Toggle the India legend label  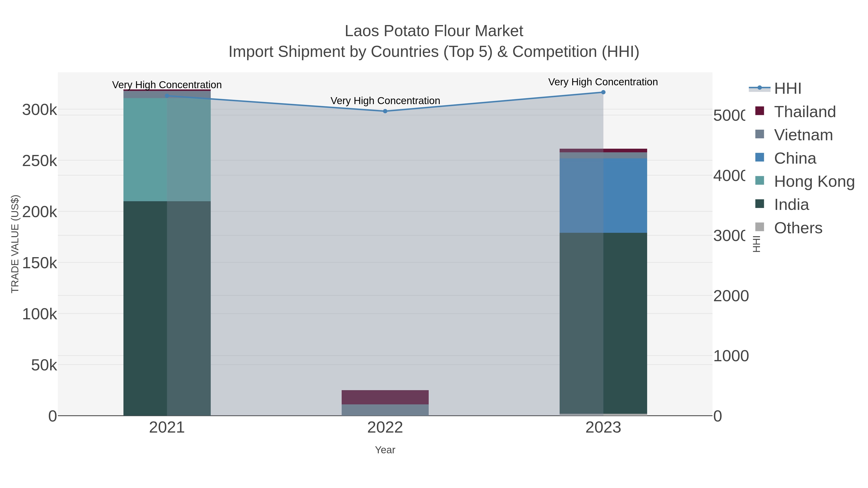[x=792, y=204]
